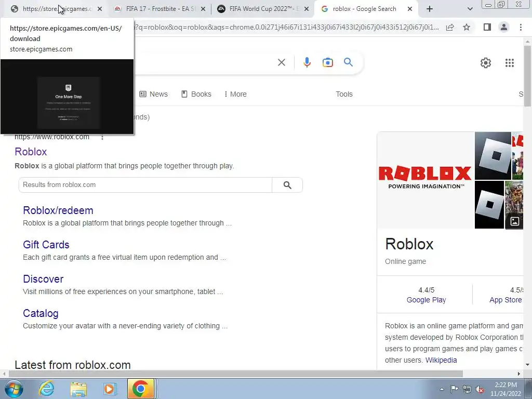Toggle the Chrome side panel
The image size is (532, 399).
pos(487,27)
